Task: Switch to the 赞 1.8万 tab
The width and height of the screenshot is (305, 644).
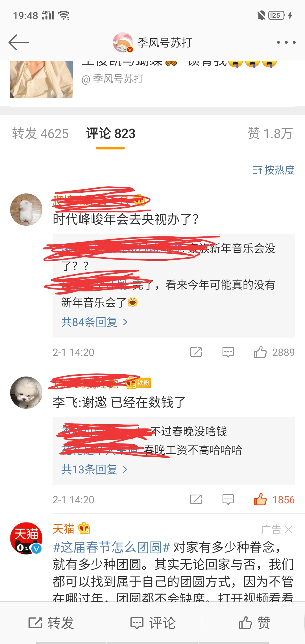Action: [270, 134]
